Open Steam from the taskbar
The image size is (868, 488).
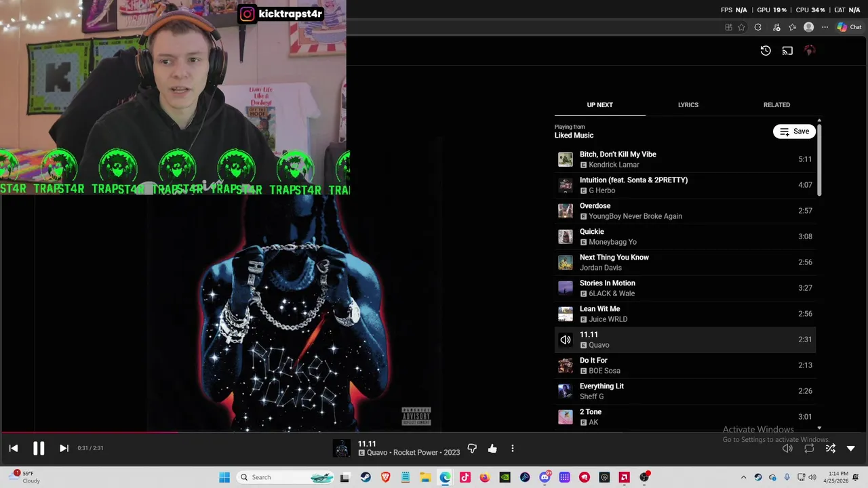click(x=366, y=477)
